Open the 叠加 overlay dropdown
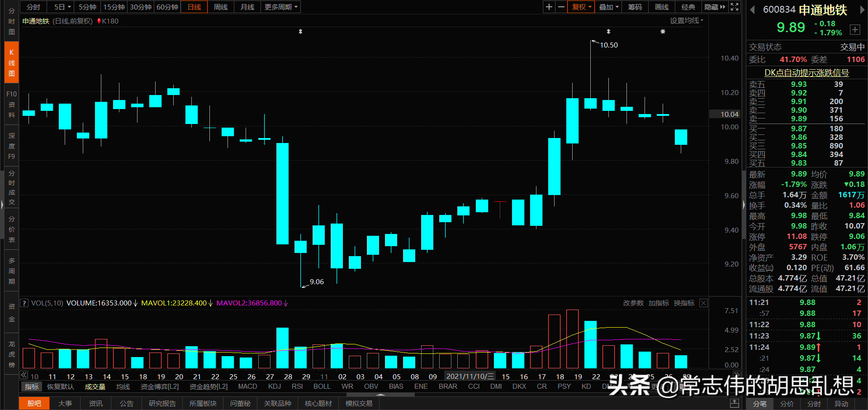Screen dimensions: 868x410 point(606,7)
